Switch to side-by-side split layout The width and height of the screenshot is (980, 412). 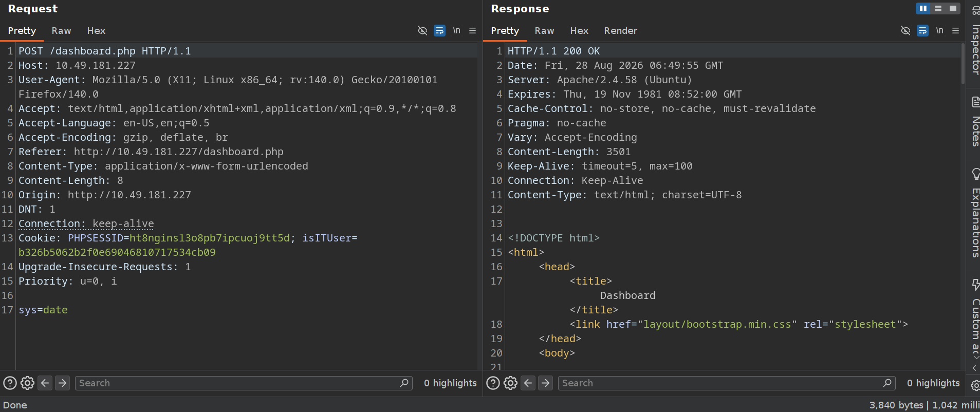coord(923,8)
